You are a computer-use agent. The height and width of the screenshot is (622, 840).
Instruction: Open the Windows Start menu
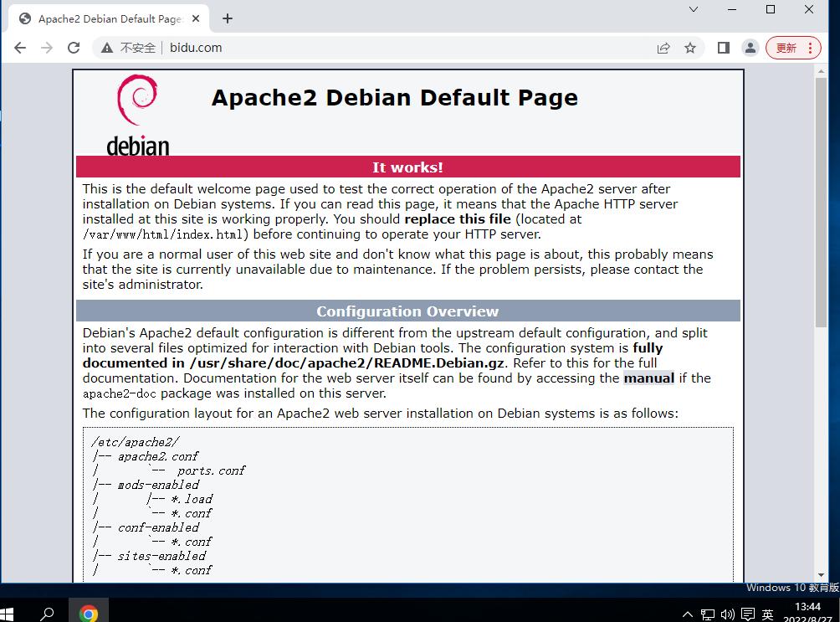[7, 614]
